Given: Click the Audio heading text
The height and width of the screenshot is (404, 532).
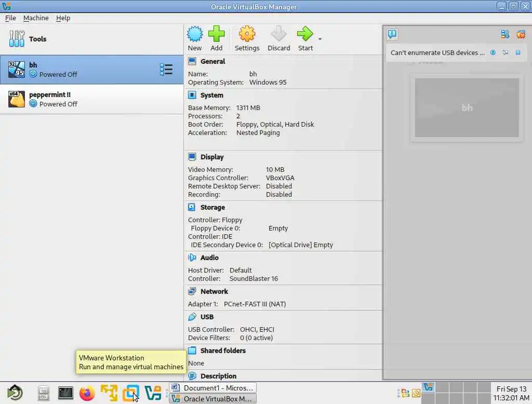Looking at the screenshot, I should pyautogui.click(x=209, y=258).
